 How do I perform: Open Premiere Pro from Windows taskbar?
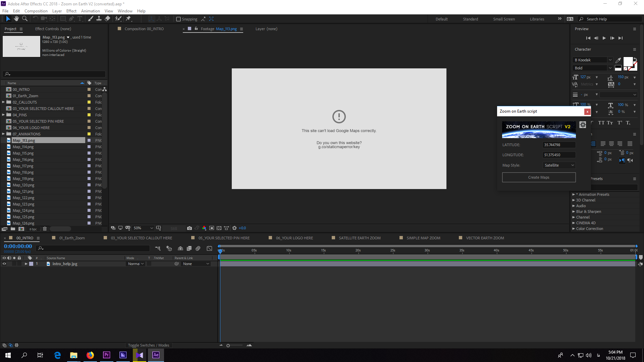107,355
